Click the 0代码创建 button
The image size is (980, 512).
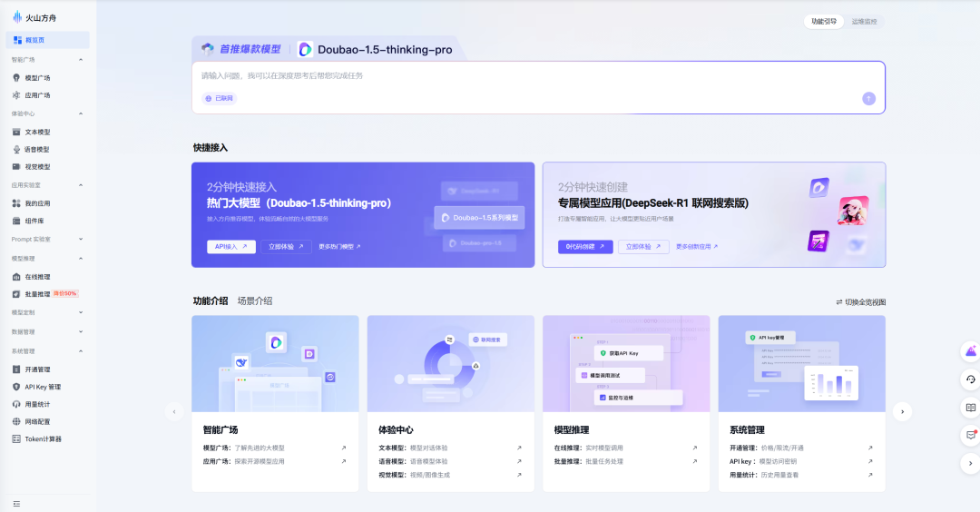tap(585, 247)
